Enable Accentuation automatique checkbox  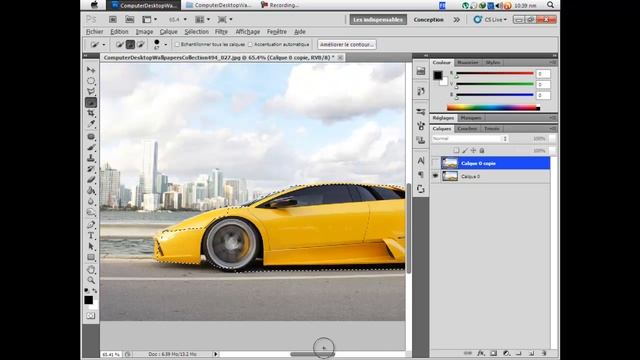point(250,44)
